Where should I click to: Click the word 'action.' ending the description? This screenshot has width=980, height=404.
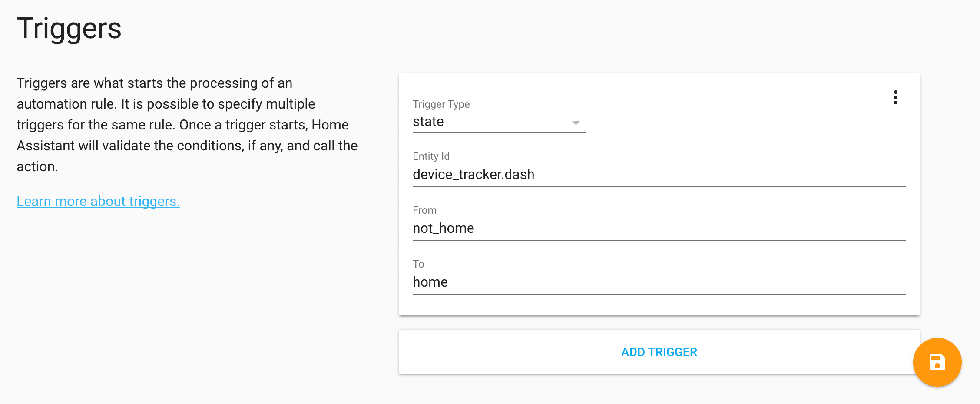(37, 167)
